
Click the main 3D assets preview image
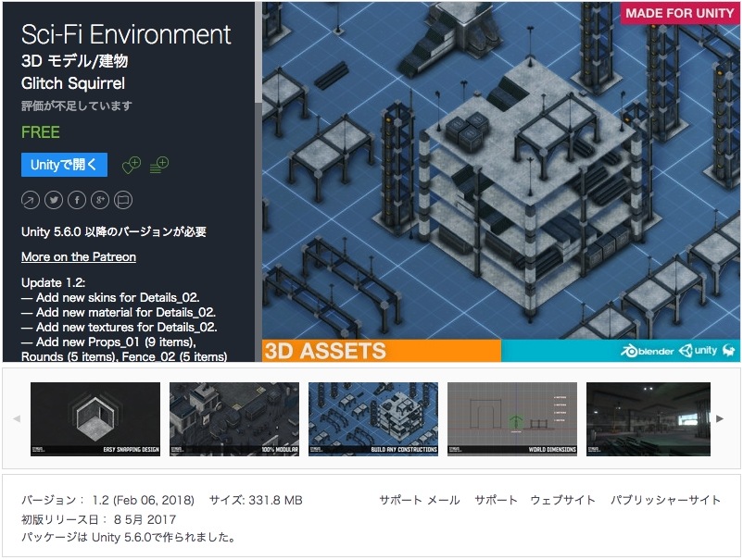pyautogui.click(x=501, y=182)
